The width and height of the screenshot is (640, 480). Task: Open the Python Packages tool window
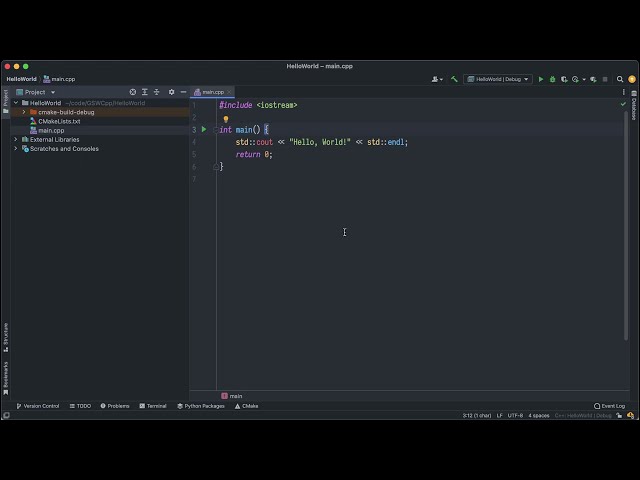(201, 406)
